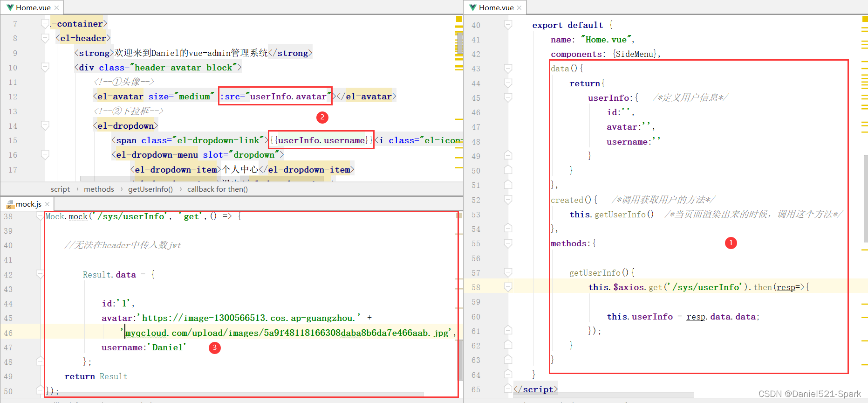Fold the created() hook at line 52
The image size is (868, 403).
click(508, 200)
